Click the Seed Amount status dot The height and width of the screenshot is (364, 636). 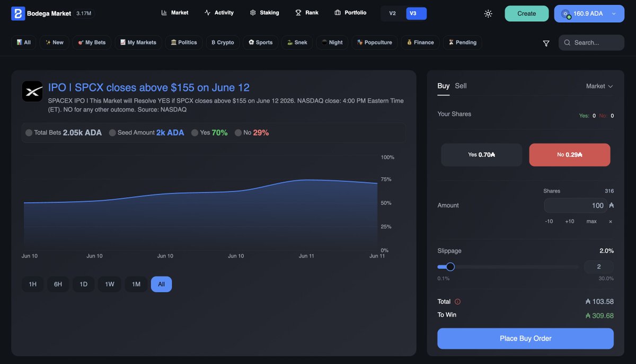click(112, 133)
